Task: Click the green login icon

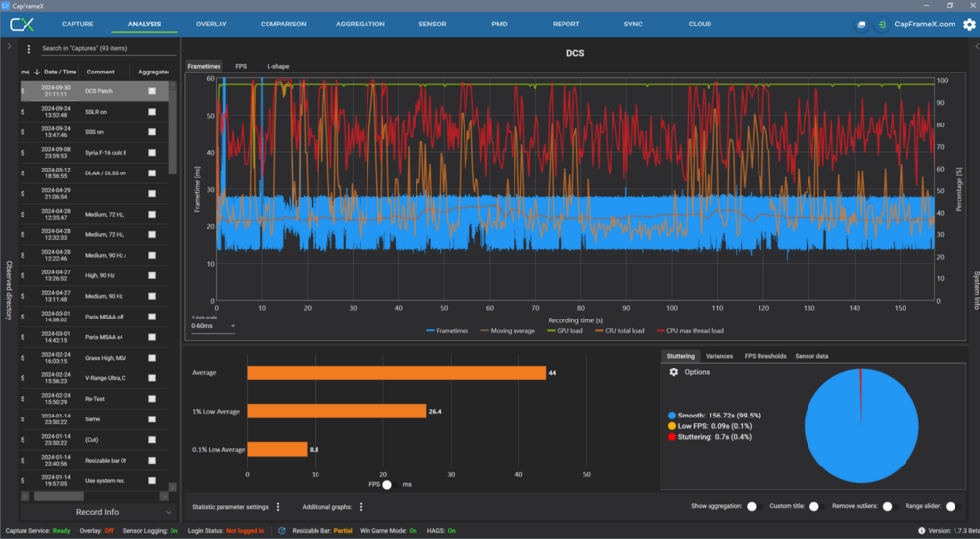Action: click(x=883, y=24)
